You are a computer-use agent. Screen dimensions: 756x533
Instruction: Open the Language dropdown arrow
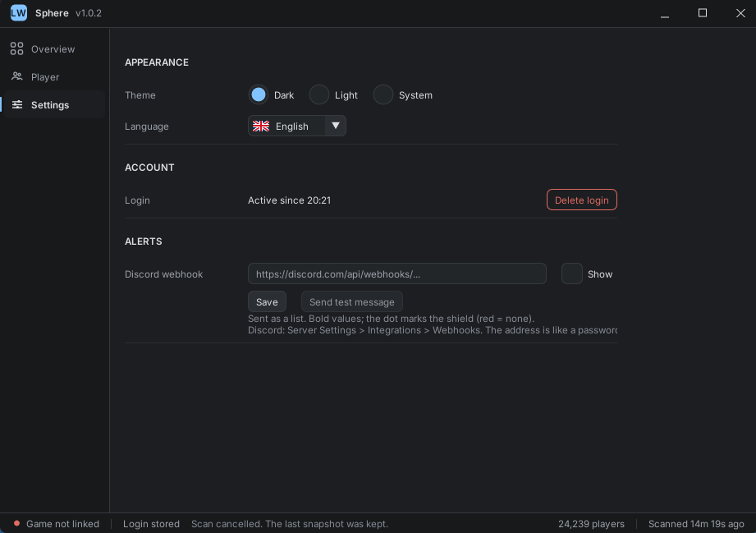tap(336, 126)
